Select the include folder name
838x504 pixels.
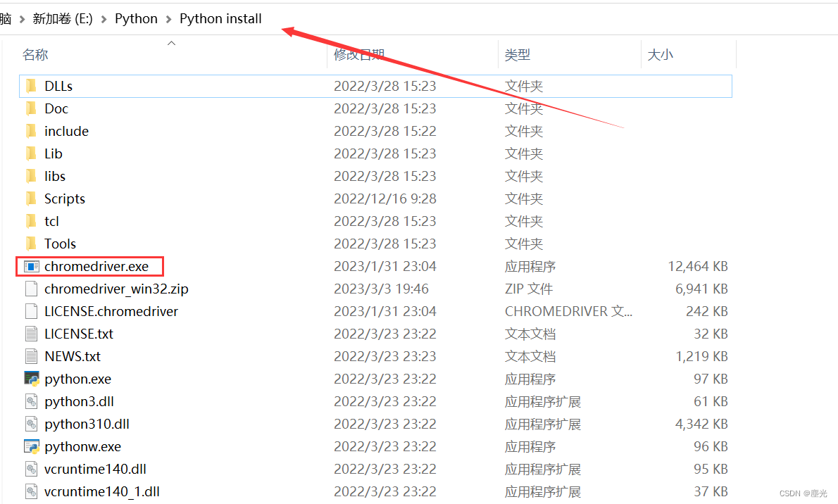pyautogui.click(x=66, y=131)
